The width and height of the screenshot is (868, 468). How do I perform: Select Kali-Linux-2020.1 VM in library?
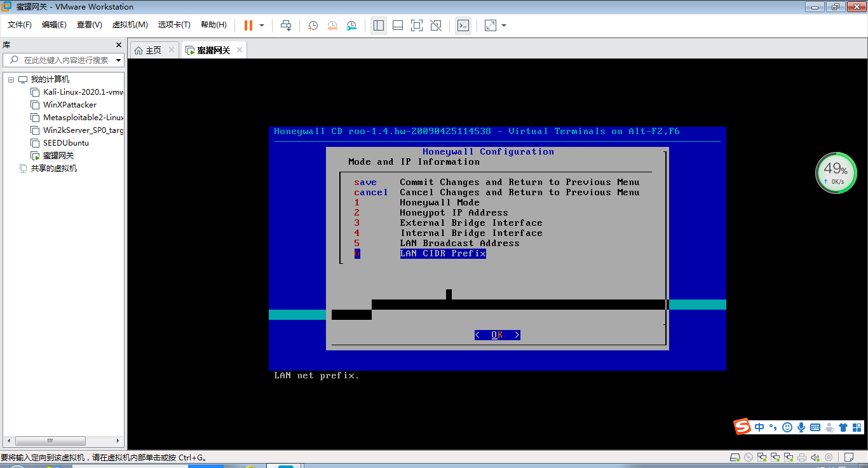pyautogui.click(x=77, y=92)
